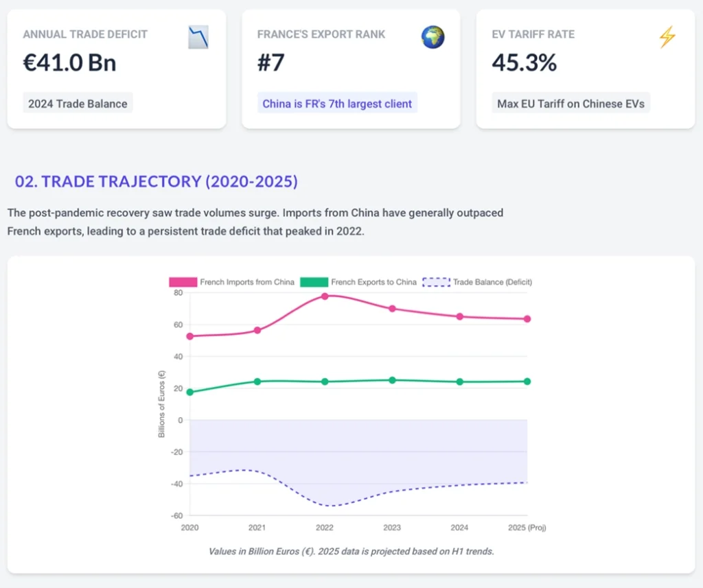
Task: Select the 2025 projected point on exports line
Action: (527, 381)
